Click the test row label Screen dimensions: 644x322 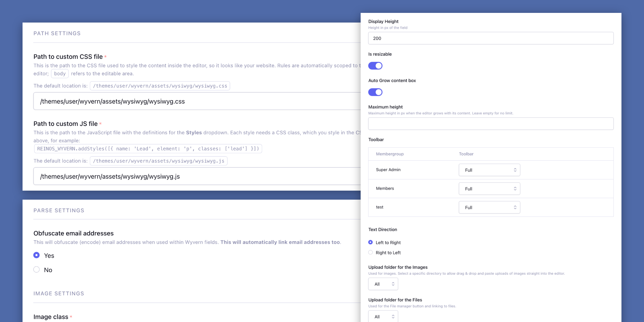(x=380, y=207)
